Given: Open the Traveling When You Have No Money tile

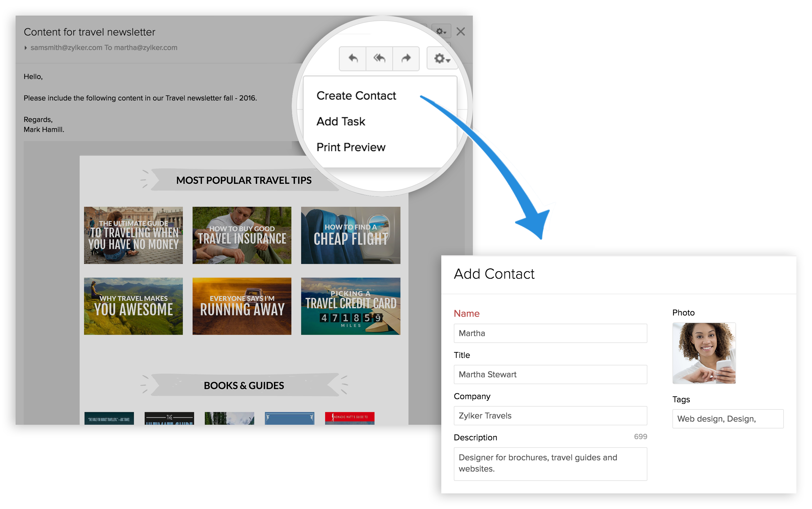Looking at the screenshot, I should [x=133, y=235].
